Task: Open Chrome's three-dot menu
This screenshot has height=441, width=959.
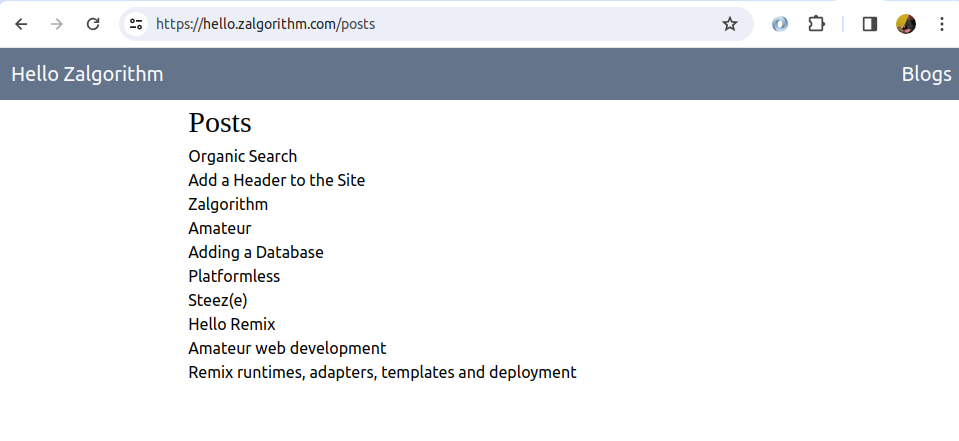Action: click(x=942, y=24)
